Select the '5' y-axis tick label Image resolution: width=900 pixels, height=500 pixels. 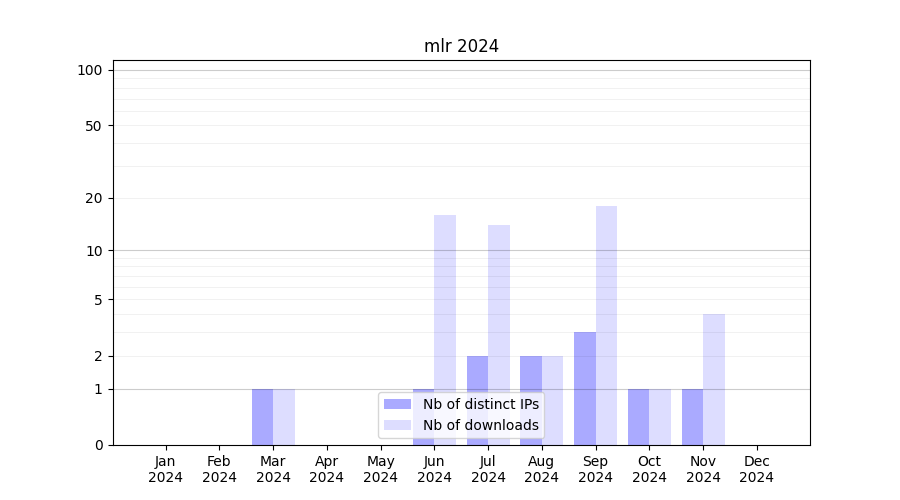tap(98, 299)
